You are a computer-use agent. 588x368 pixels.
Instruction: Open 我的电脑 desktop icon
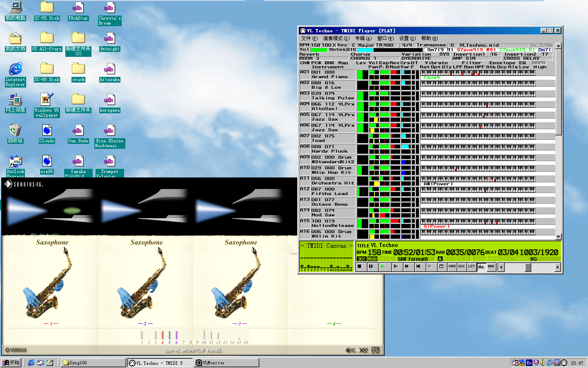coord(16,11)
